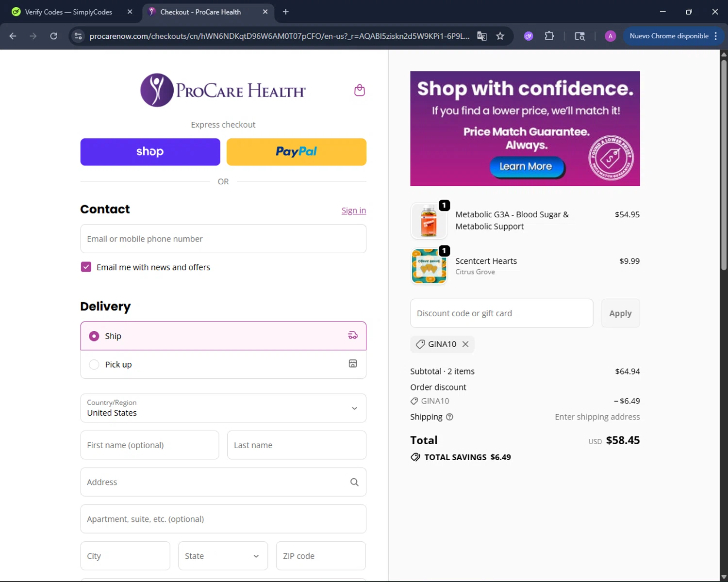Click the Google Lens search icon in toolbar
728x582 pixels.
click(580, 36)
